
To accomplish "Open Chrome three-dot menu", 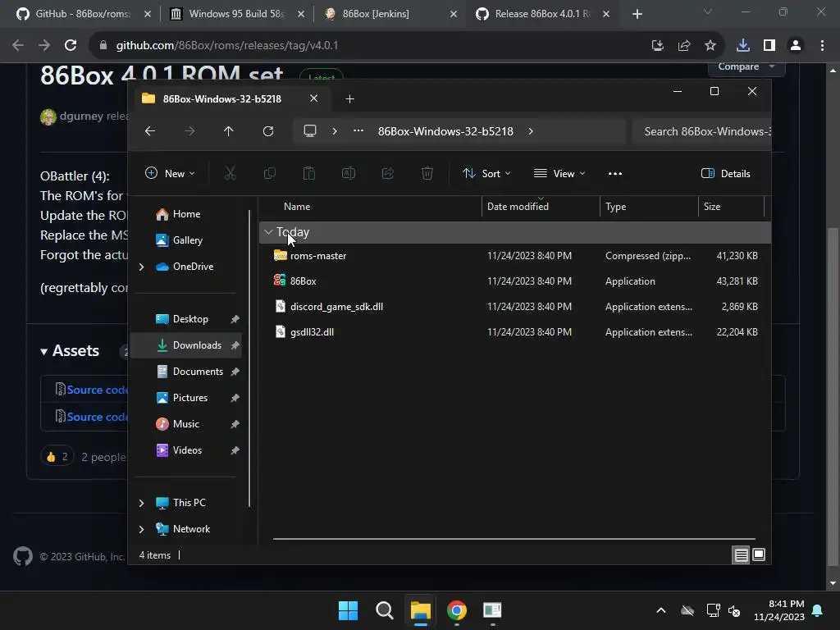I will (x=822, y=46).
